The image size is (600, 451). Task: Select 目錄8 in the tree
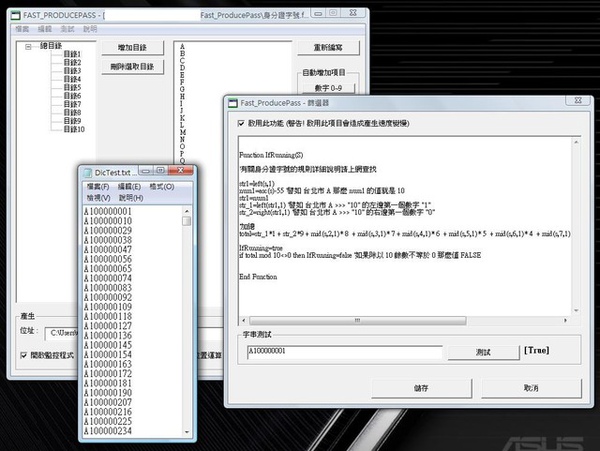coord(72,112)
